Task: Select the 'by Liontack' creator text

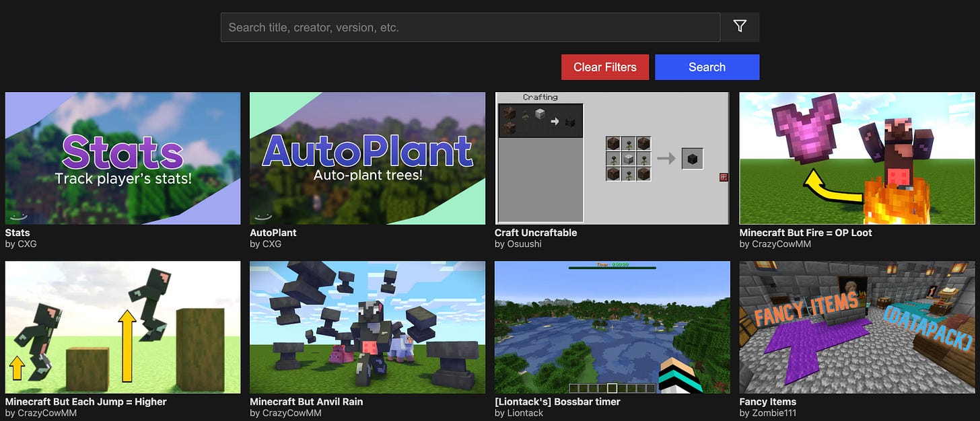Action: 519,413
